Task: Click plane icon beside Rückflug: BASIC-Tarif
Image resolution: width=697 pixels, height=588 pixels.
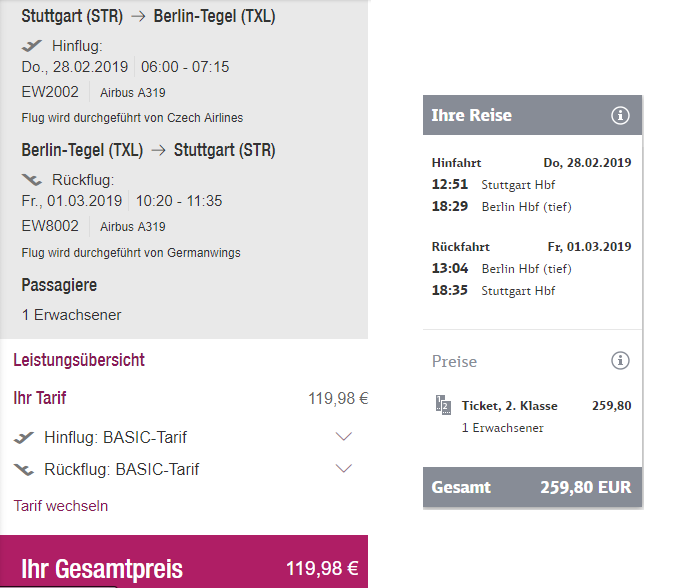Action: tap(24, 469)
